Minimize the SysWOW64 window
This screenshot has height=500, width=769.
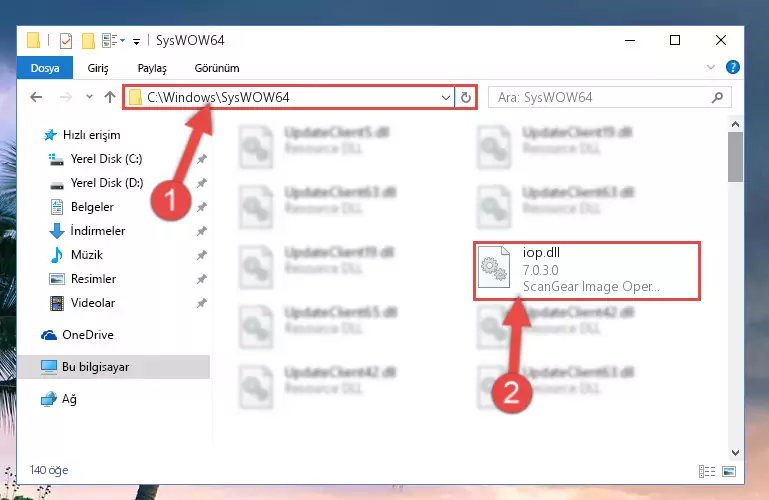coord(630,40)
